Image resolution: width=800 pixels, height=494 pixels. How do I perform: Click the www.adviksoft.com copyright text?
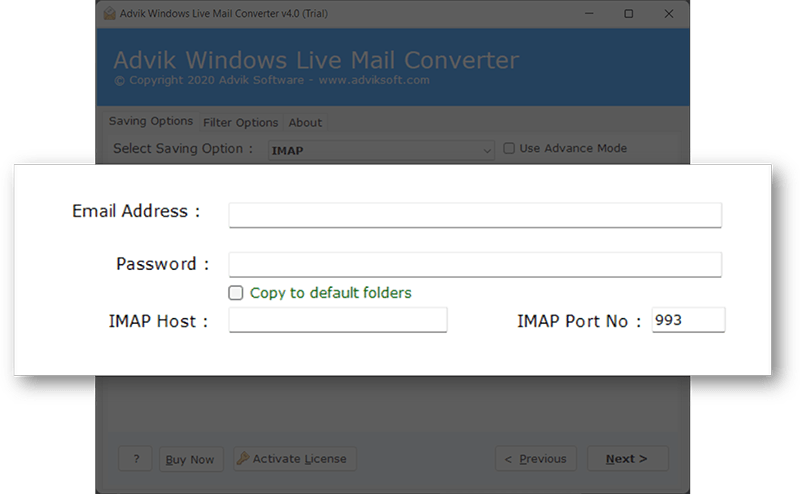point(374,80)
